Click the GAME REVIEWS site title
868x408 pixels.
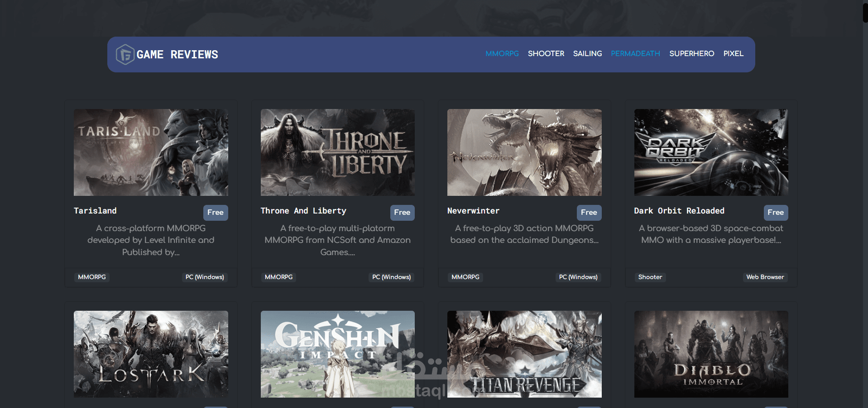click(x=177, y=54)
